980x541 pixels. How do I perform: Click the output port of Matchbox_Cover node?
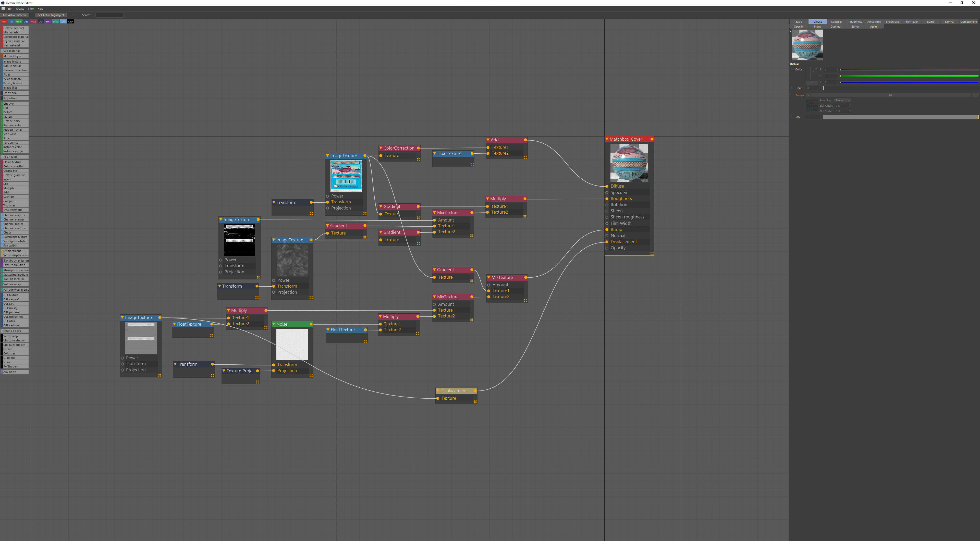pos(652,139)
